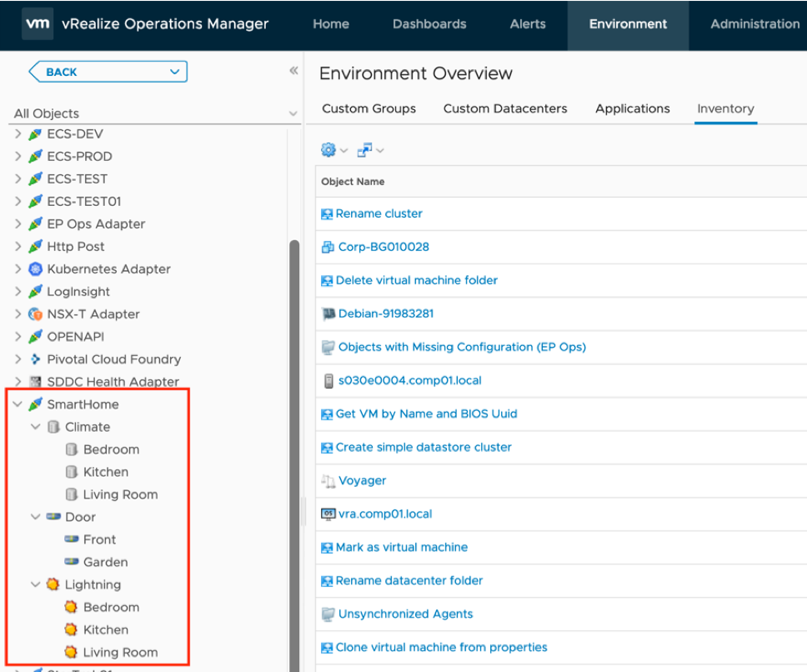Open the Rename cluster item
The image size is (807, 672).
coord(378,213)
